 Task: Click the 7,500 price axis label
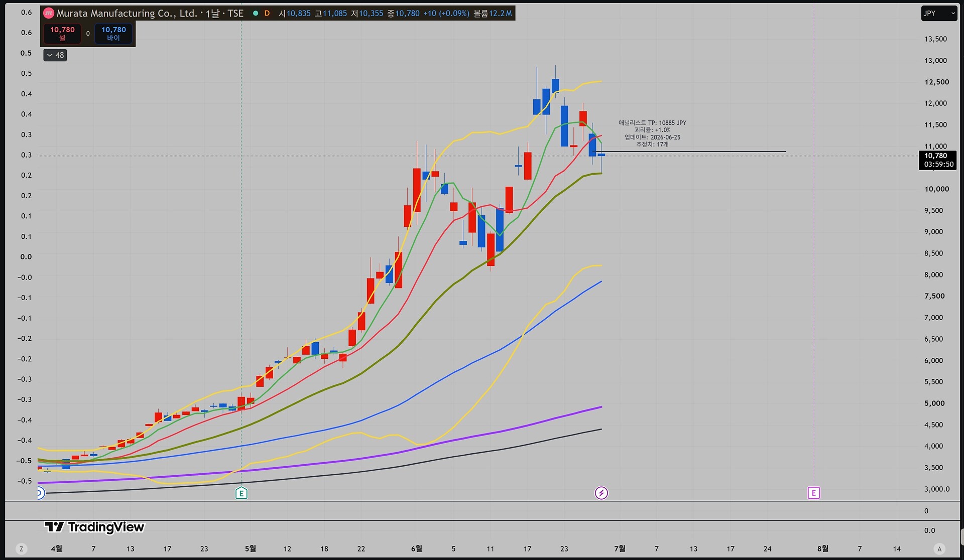click(934, 296)
